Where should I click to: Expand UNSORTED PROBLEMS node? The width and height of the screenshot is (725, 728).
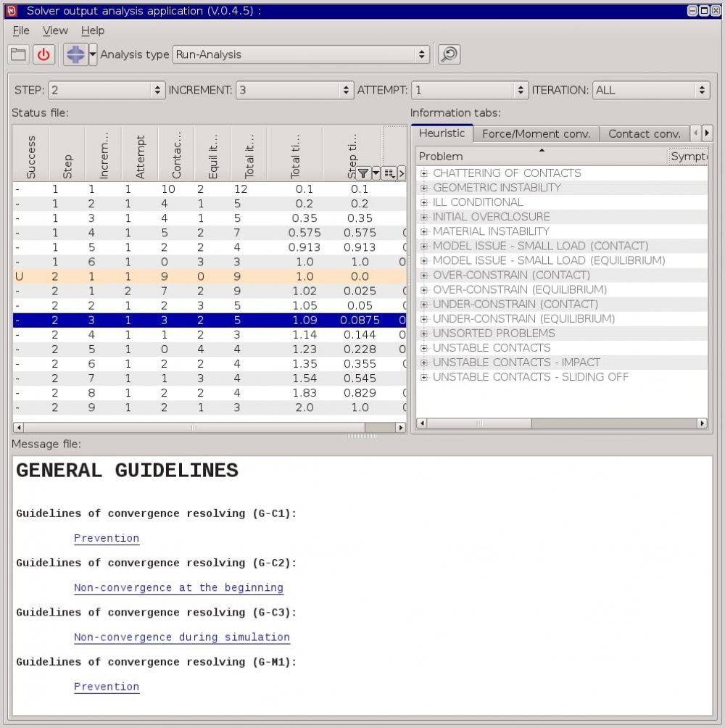point(424,334)
